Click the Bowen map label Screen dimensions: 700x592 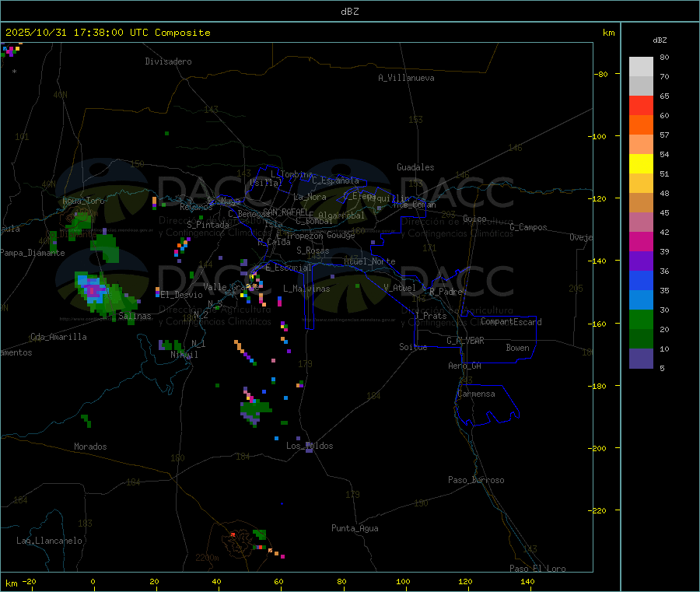pyautogui.click(x=518, y=348)
